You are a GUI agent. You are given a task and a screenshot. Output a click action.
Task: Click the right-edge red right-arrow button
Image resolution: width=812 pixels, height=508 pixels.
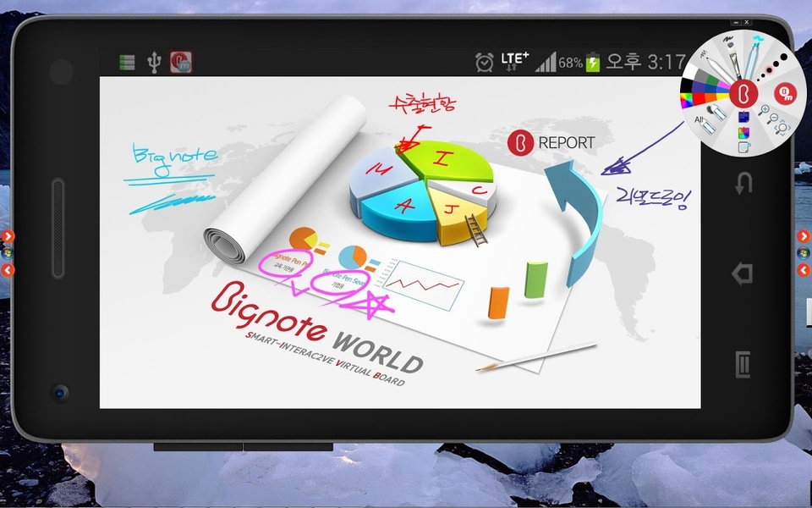pyautogui.click(x=804, y=236)
